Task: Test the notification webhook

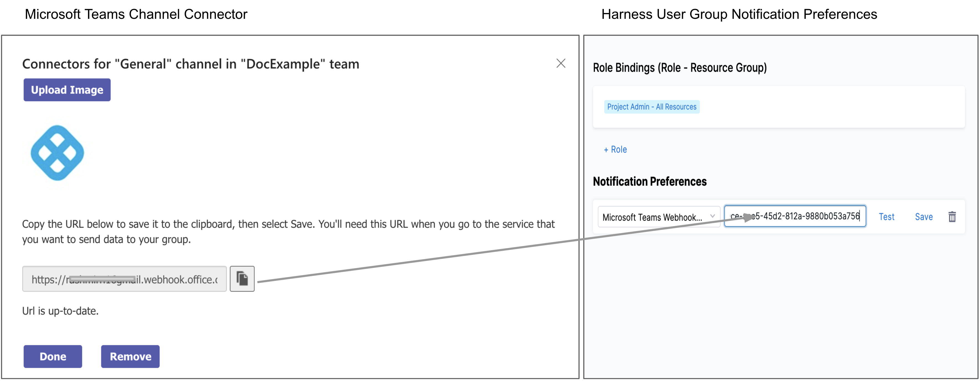Action: pyautogui.click(x=887, y=217)
